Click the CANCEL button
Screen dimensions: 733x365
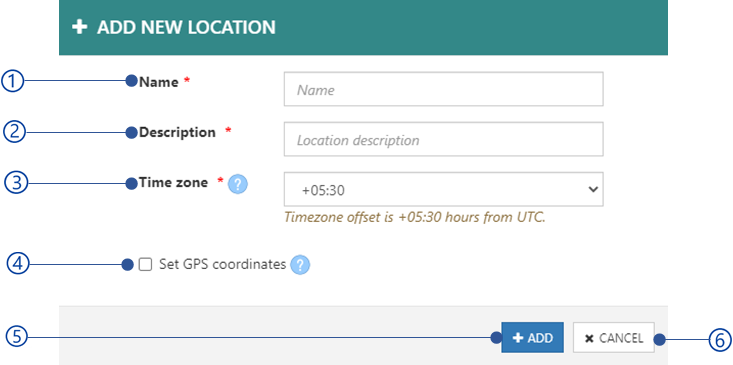(614, 337)
